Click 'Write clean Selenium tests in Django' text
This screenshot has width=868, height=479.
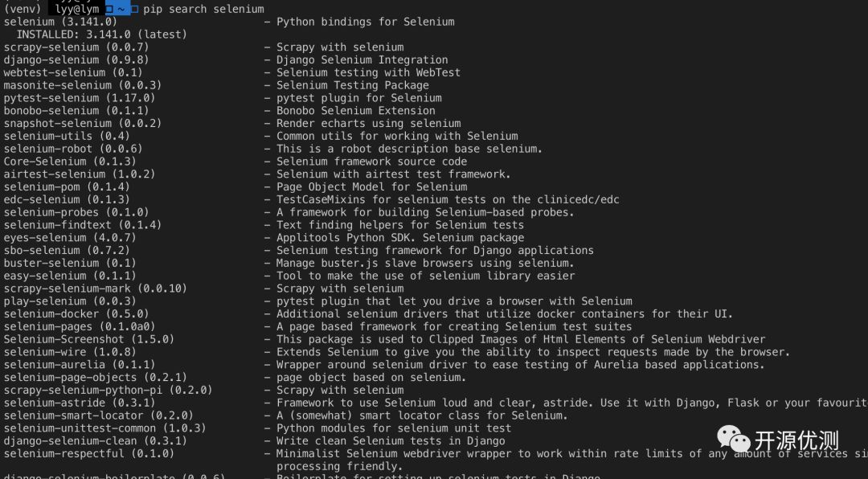pyautogui.click(x=391, y=441)
